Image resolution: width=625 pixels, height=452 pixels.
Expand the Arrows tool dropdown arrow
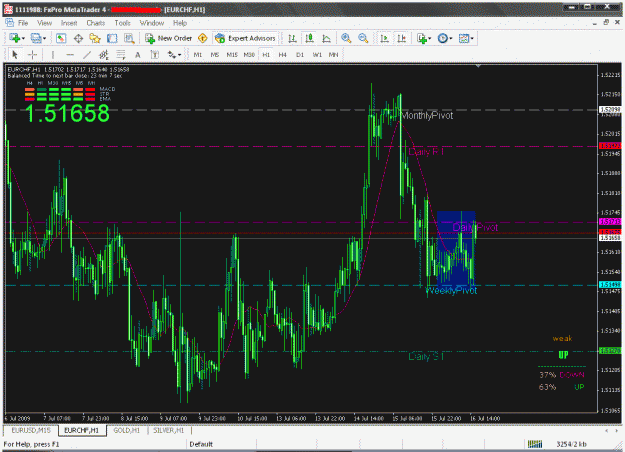coord(180,55)
